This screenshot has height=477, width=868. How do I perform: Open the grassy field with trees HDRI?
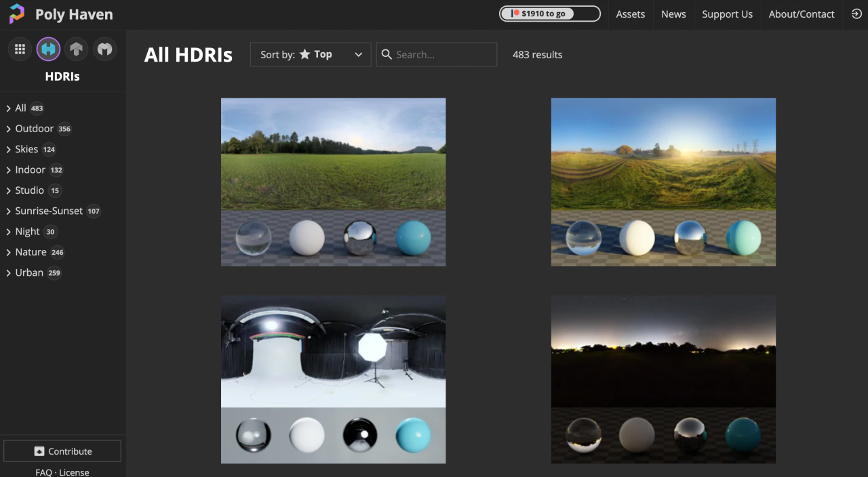coord(334,182)
